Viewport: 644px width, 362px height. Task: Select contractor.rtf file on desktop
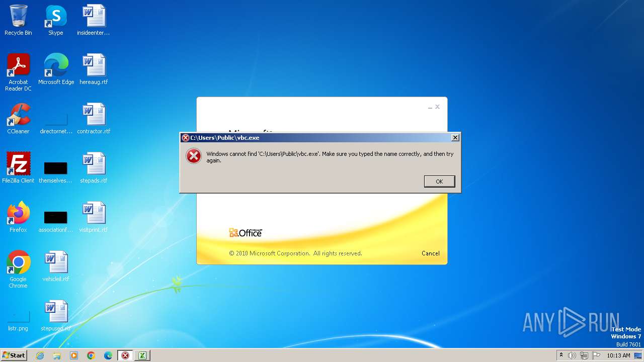pos(94,119)
